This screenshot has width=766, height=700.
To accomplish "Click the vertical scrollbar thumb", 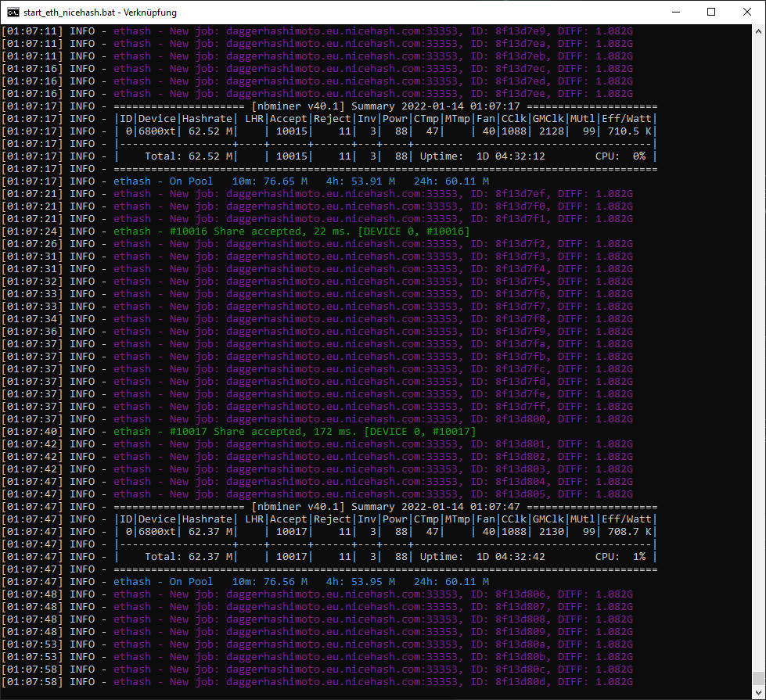I will tap(758, 678).
